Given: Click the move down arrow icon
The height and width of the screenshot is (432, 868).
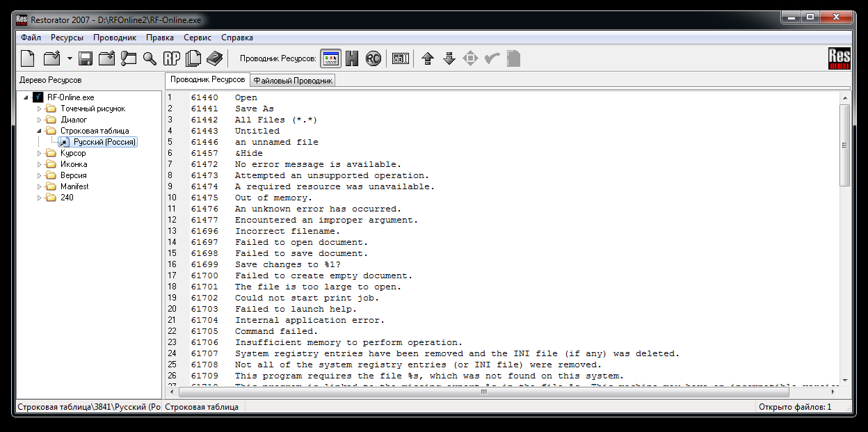Looking at the screenshot, I should 449,58.
